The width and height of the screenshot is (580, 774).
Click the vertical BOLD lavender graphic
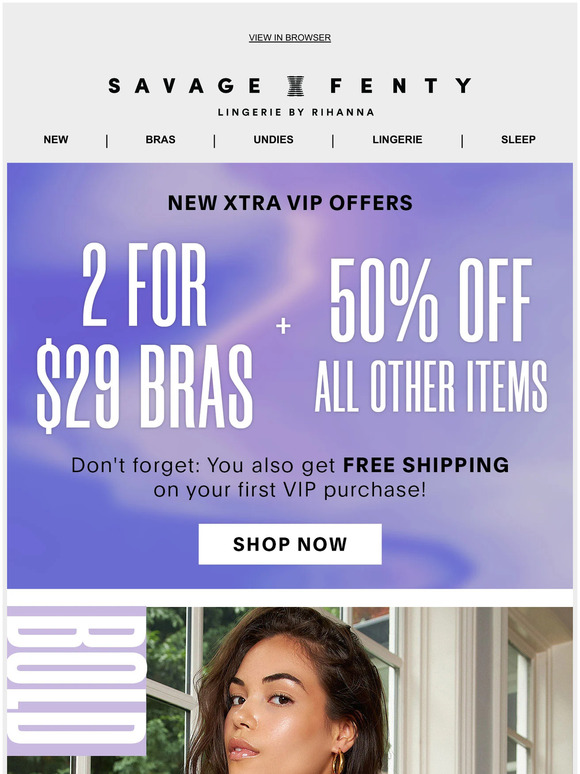click(x=77, y=681)
